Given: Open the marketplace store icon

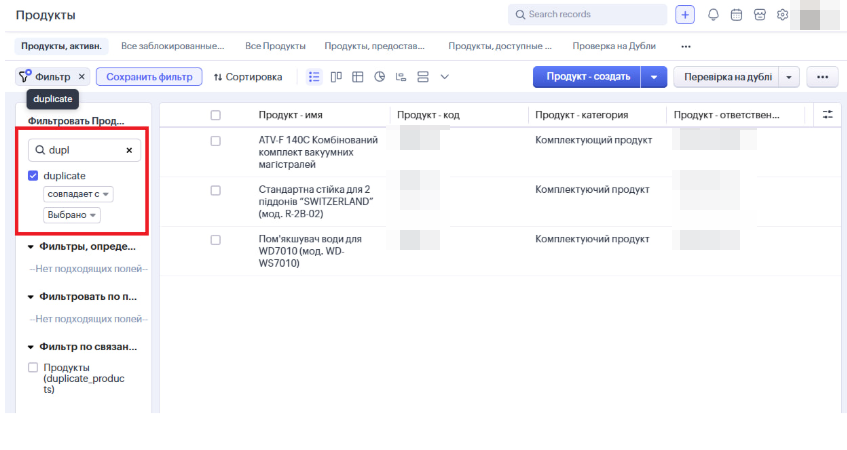Looking at the screenshot, I should coord(759,15).
